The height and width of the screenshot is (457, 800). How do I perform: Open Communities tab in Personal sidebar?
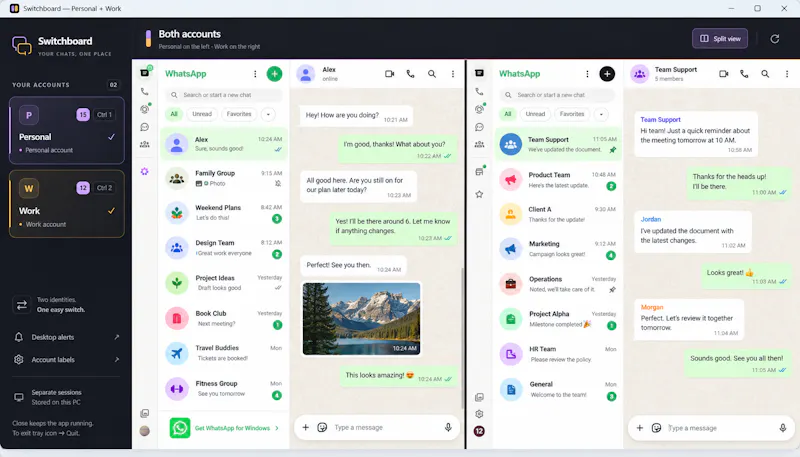(145, 144)
